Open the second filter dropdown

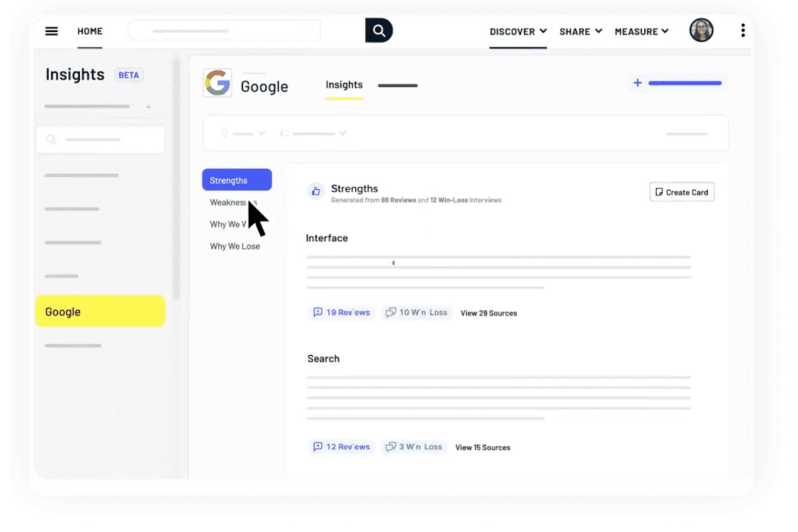313,133
